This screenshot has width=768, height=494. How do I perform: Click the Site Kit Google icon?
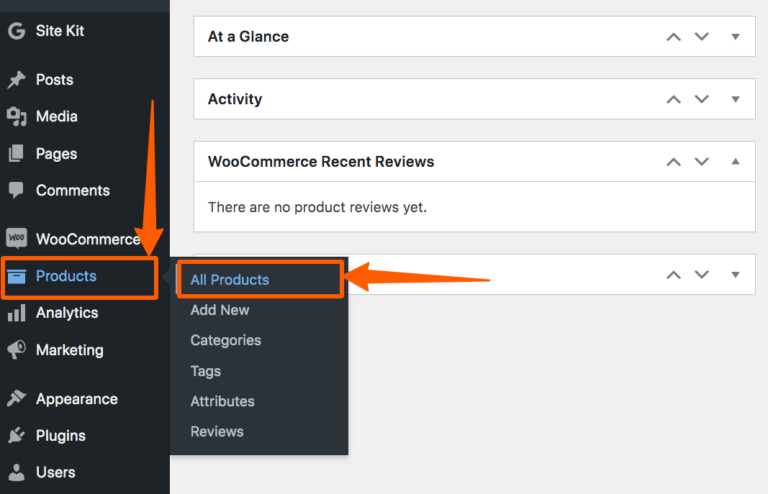16,31
